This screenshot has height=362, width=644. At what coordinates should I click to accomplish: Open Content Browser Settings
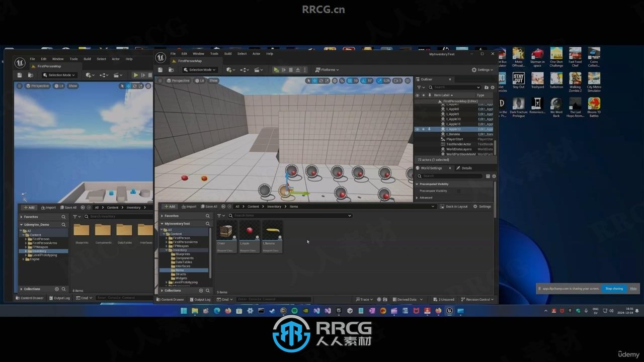click(482, 207)
